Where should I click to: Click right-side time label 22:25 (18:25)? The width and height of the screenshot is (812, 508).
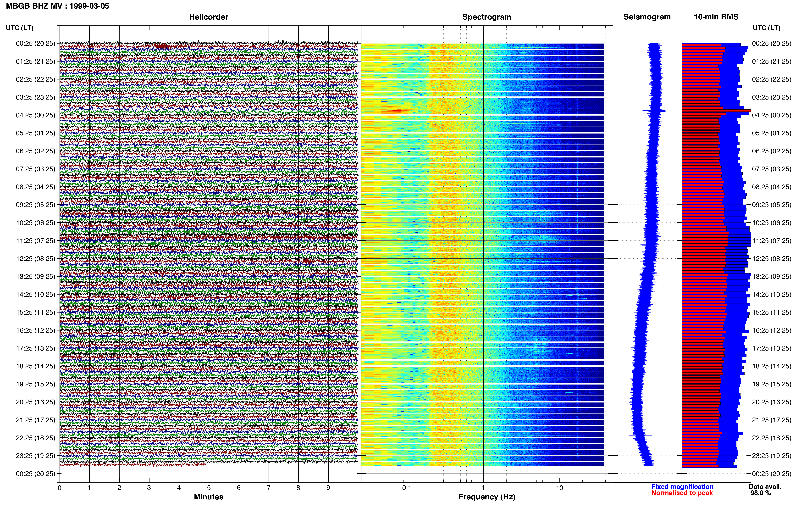[x=772, y=438]
